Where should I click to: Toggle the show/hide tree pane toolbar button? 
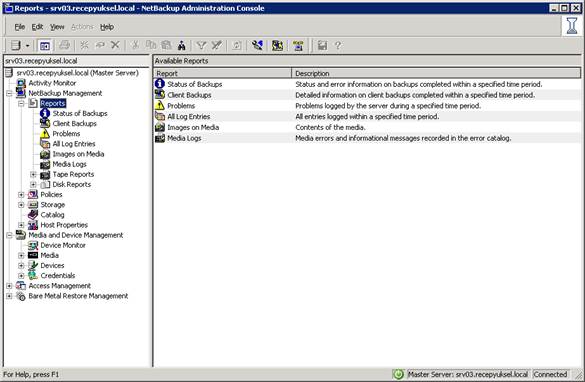point(45,46)
